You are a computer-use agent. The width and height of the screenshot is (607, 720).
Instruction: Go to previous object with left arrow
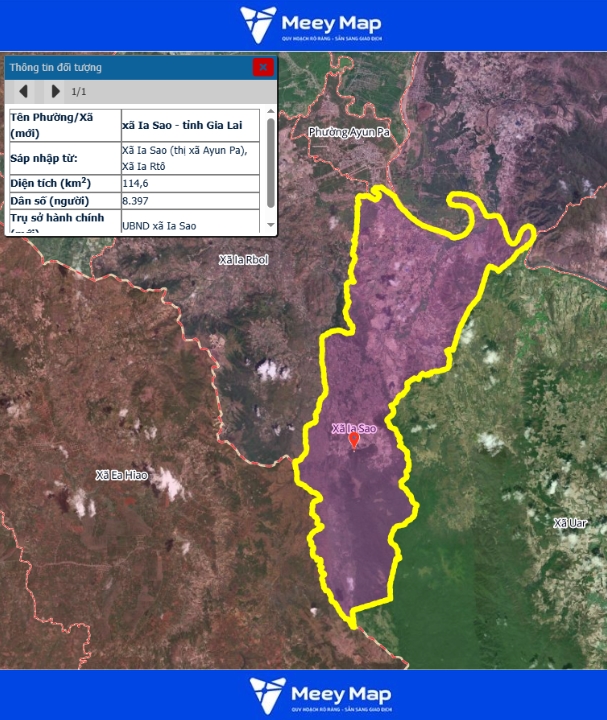[23, 92]
